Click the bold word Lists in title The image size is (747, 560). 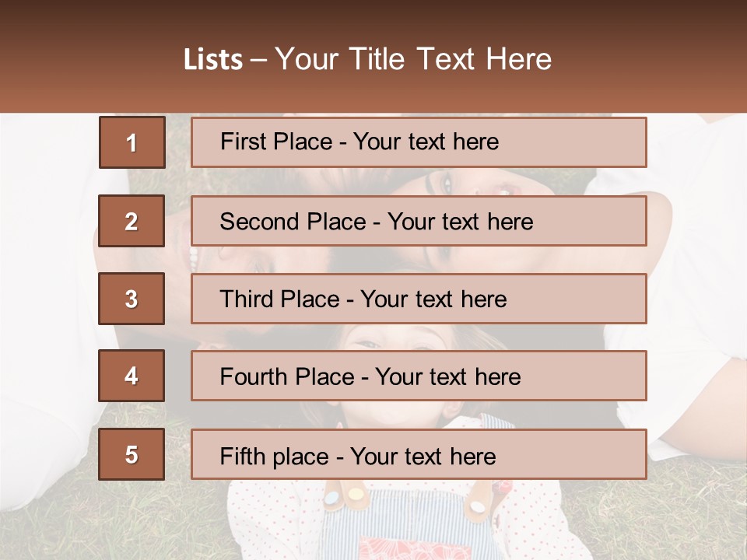[212, 60]
